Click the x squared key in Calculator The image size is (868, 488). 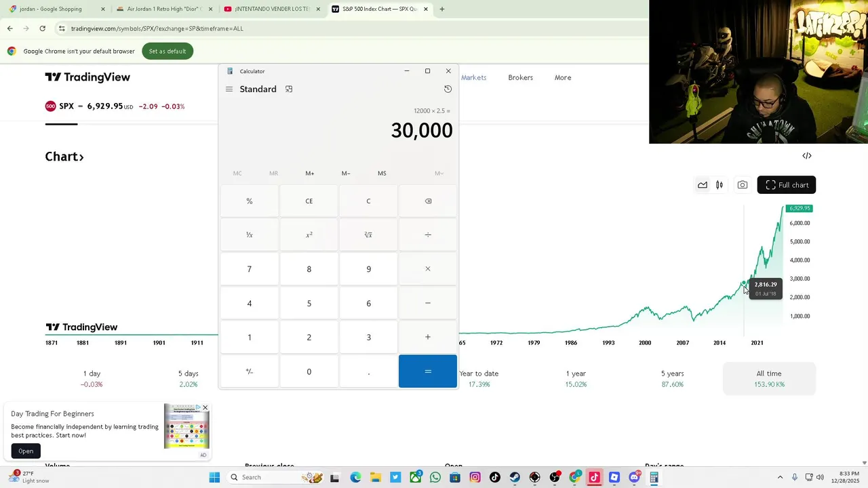click(x=309, y=235)
